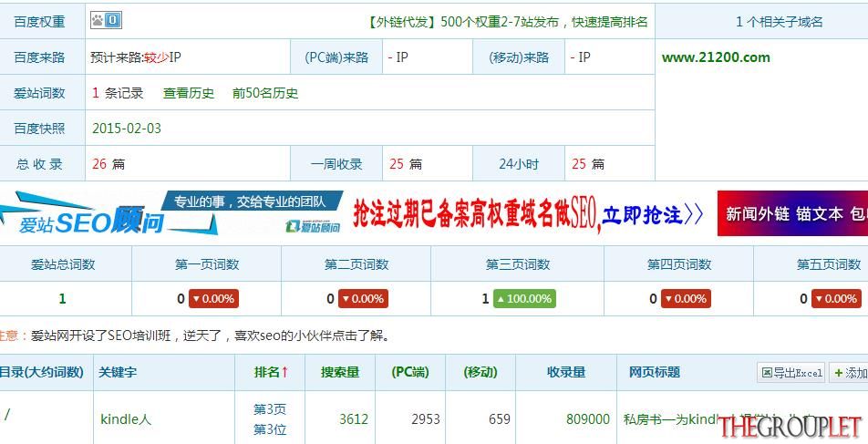
Task: Sort by the 收录量 column header
Action: tap(566, 372)
